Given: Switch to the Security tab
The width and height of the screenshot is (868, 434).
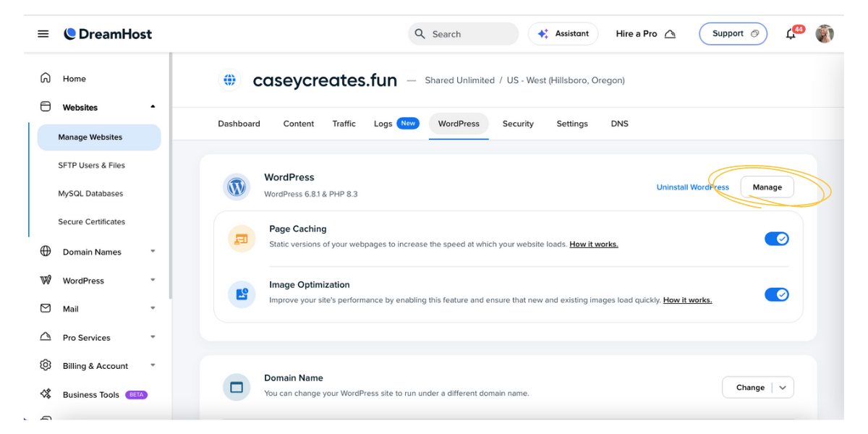Looking at the screenshot, I should click(518, 124).
